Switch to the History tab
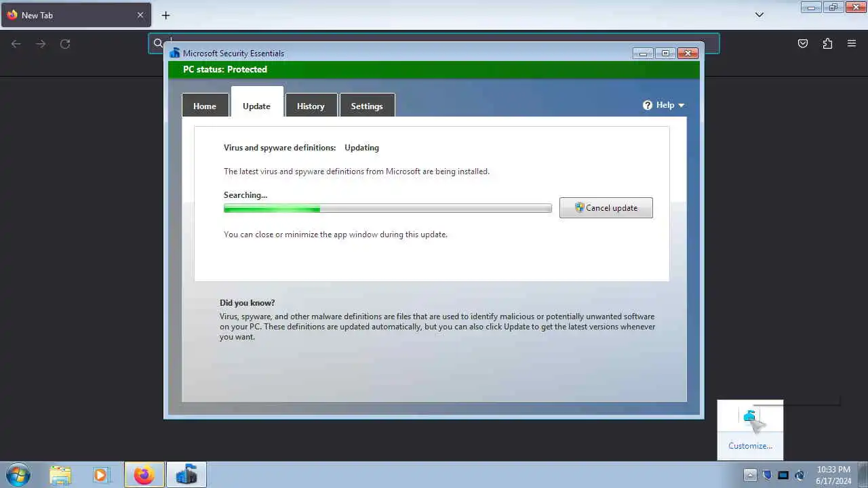 tap(311, 106)
